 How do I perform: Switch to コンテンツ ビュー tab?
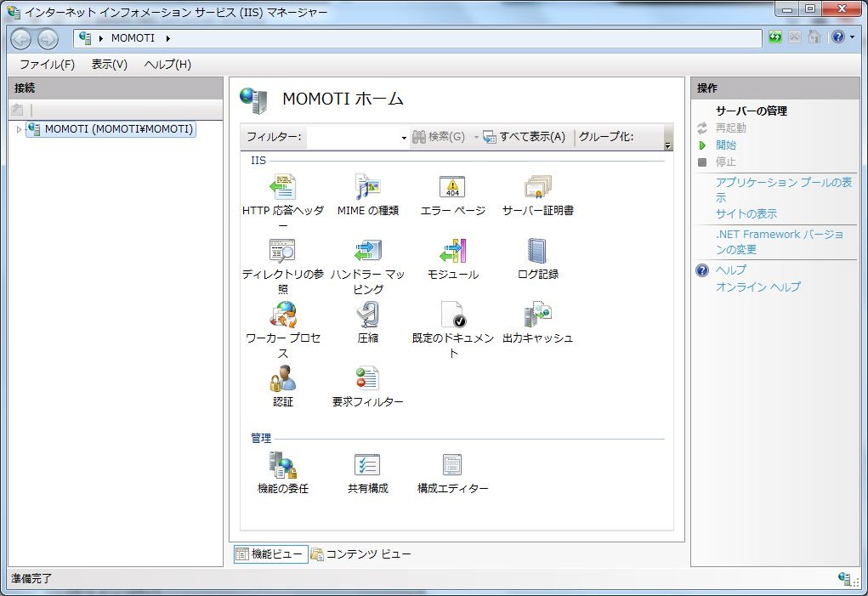(x=361, y=554)
